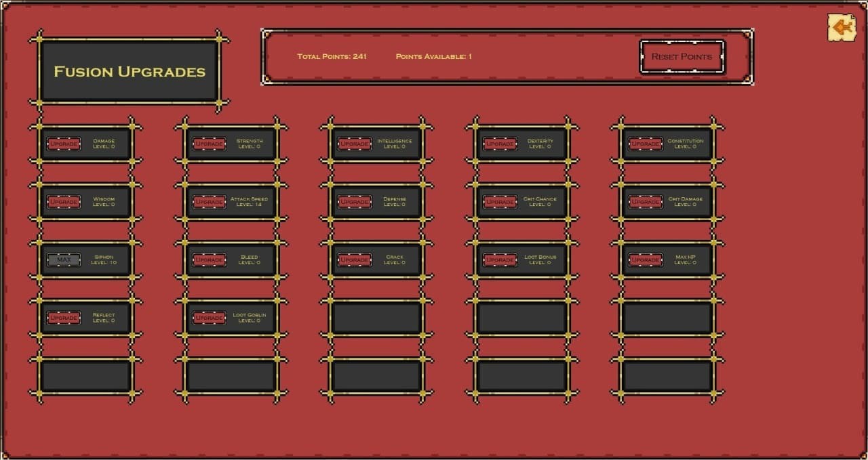Upgrade the Damage stat
Viewport: 868px width, 460px height.
(x=64, y=144)
